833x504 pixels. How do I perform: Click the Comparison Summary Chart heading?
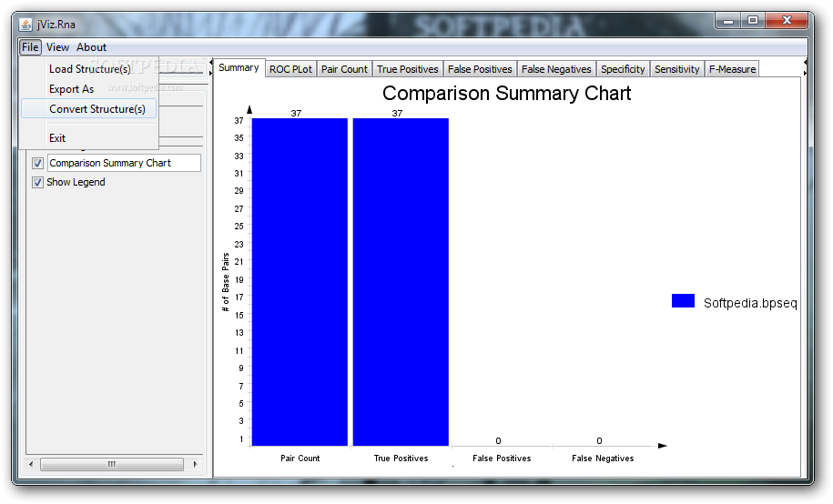click(x=506, y=94)
